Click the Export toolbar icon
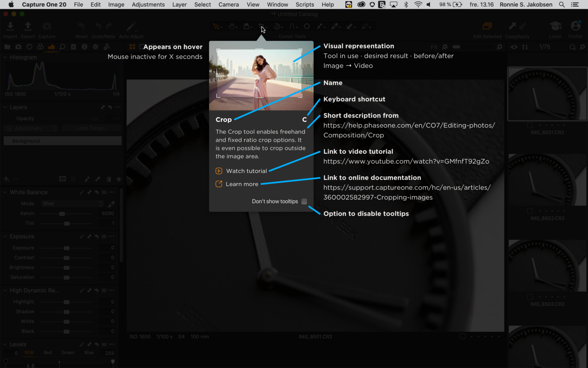Viewport: 588px width, 368px height. point(28,27)
